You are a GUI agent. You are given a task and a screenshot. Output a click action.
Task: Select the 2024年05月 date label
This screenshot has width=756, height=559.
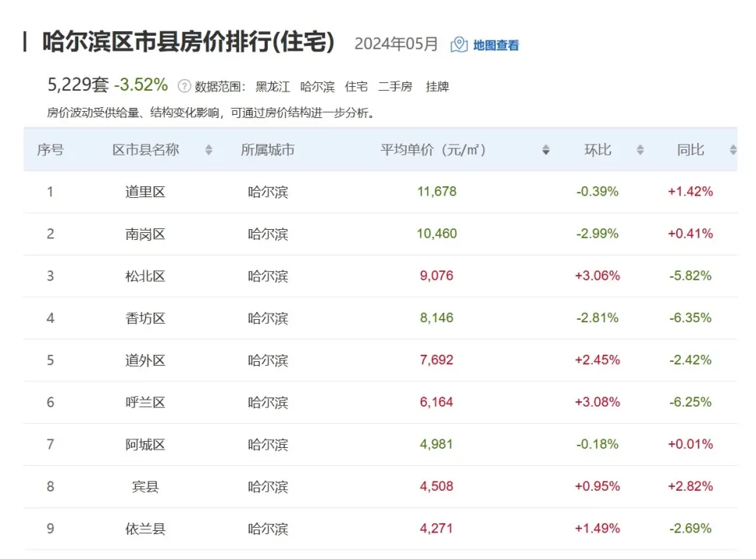click(397, 44)
